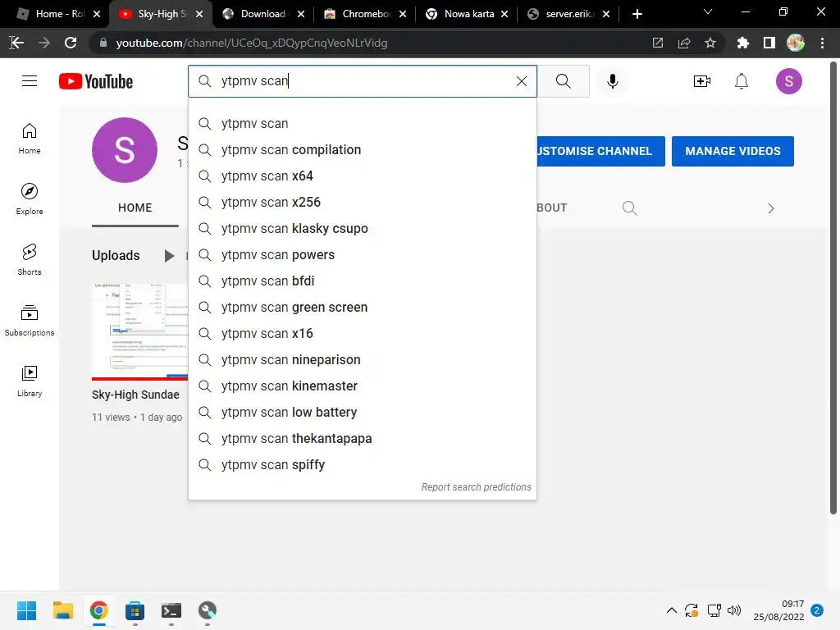Screen dimensions: 840x630
Task: Open the Chrome extensions puzzle icon
Action: [x=742, y=43]
